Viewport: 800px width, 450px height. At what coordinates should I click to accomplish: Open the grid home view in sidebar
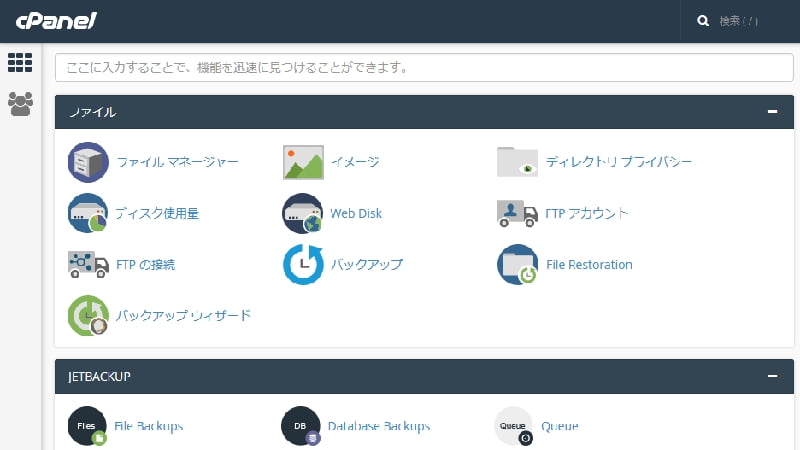point(20,62)
